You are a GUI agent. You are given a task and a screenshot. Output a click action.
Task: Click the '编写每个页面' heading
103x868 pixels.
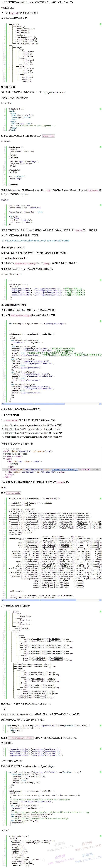coord(8,87)
